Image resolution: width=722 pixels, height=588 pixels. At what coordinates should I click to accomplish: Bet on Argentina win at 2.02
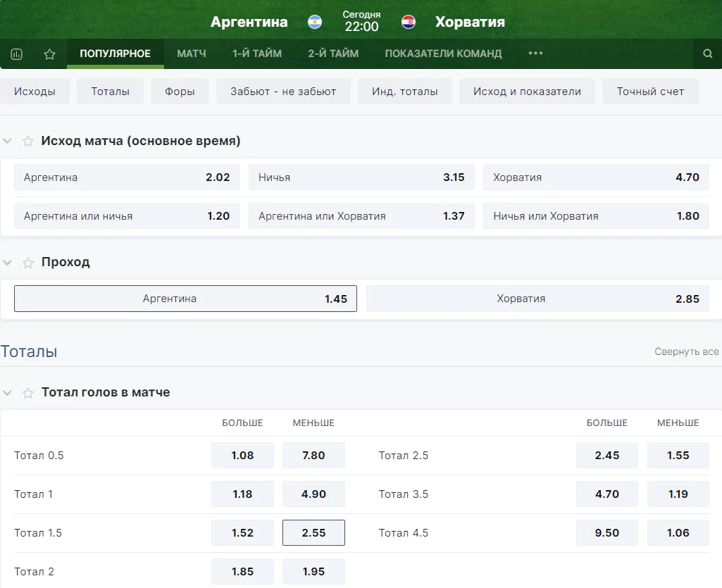tap(127, 177)
